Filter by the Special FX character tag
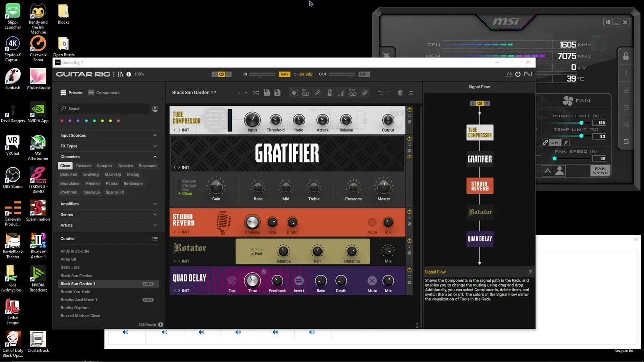Screen dimensions: 644x362 click(x=115, y=192)
